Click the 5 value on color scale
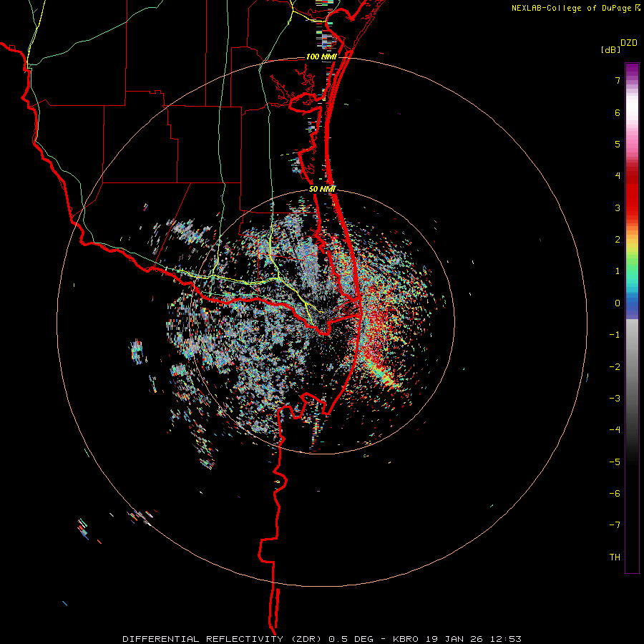Screen dimensions: 644x644 (618, 144)
